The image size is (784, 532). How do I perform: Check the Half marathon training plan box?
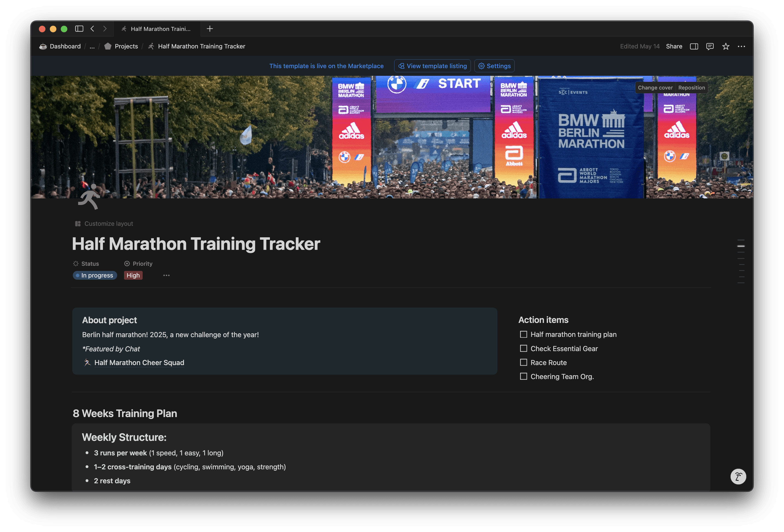[x=523, y=334]
